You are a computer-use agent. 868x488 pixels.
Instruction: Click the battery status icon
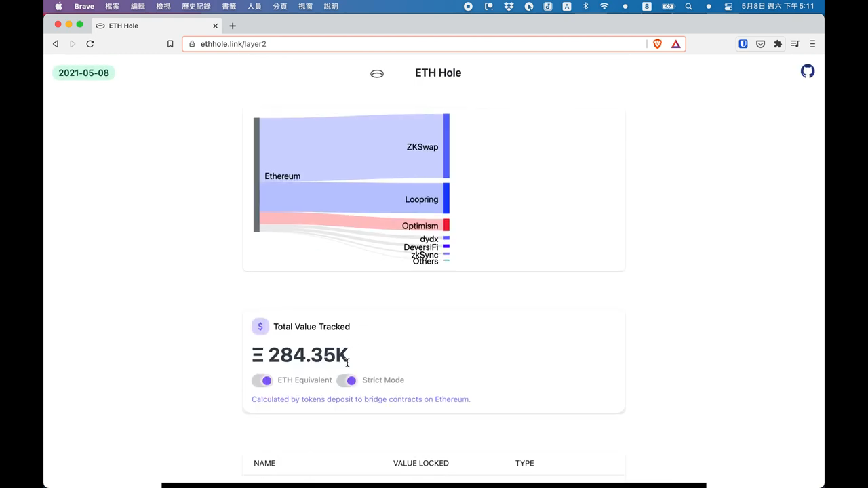[668, 6]
